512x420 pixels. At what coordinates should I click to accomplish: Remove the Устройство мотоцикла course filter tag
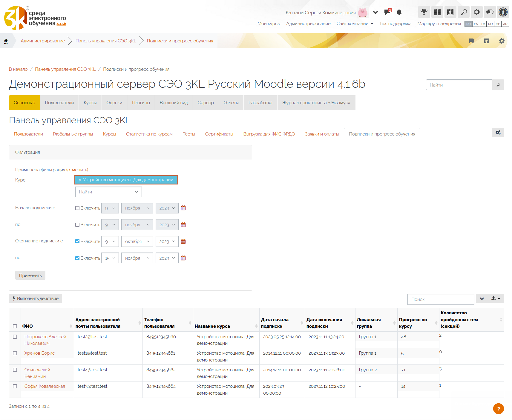pos(80,180)
